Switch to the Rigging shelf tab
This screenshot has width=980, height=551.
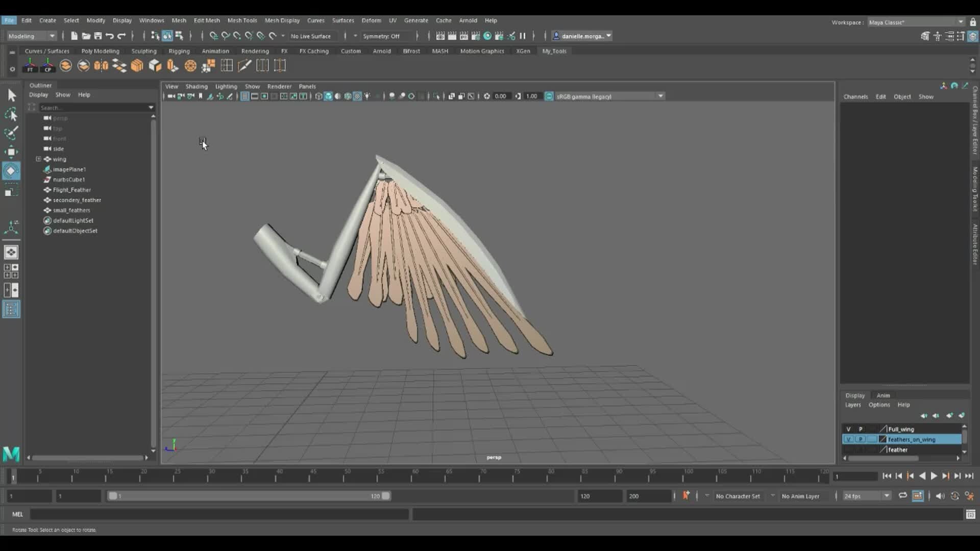(x=179, y=51)
